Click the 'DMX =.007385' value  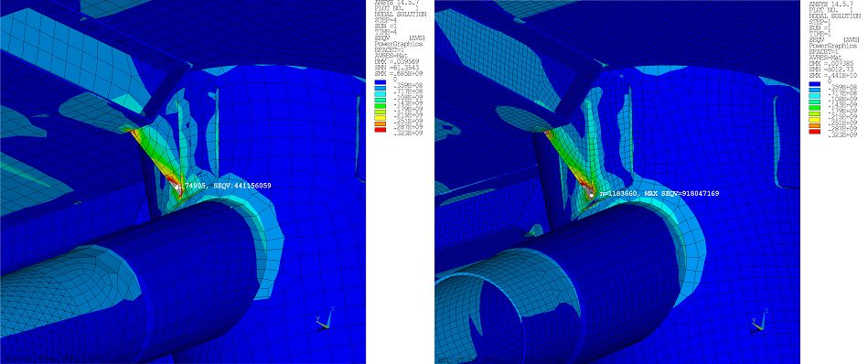click(x=831, y=63)
